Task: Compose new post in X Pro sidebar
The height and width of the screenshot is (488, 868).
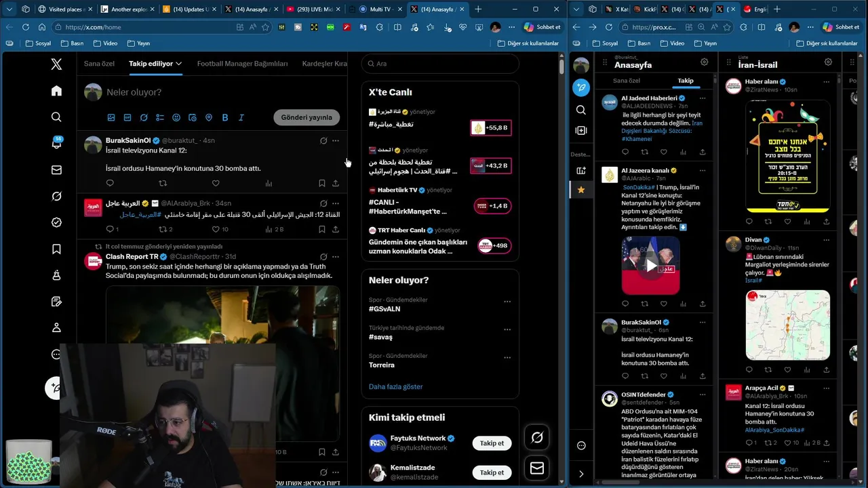Action: coord(581,87)
